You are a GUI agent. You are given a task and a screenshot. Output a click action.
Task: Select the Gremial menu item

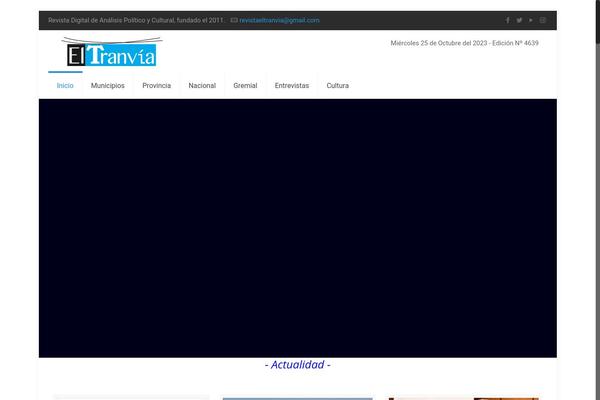tap(245, 85)
